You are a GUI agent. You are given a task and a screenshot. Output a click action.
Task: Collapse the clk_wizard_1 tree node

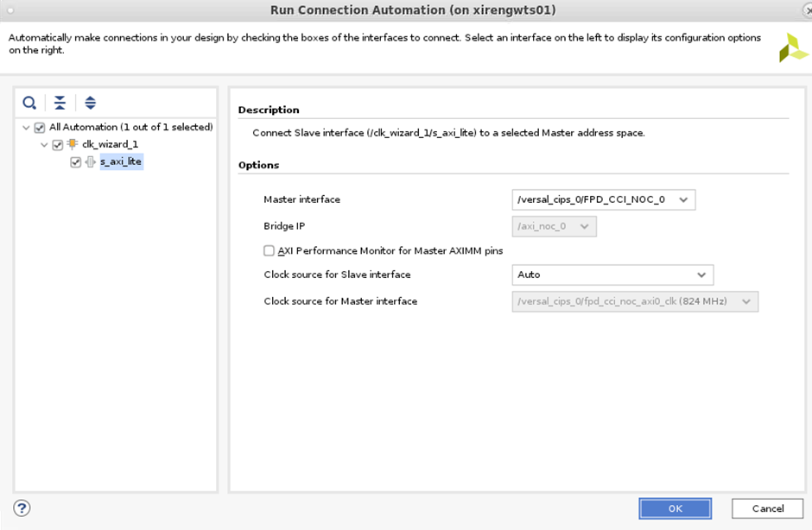tap(43, 144)
